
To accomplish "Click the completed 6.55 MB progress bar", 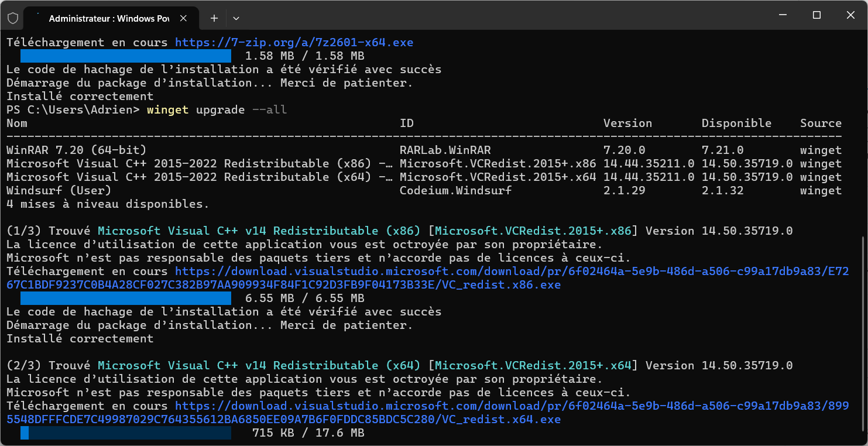I will point(126,299).
